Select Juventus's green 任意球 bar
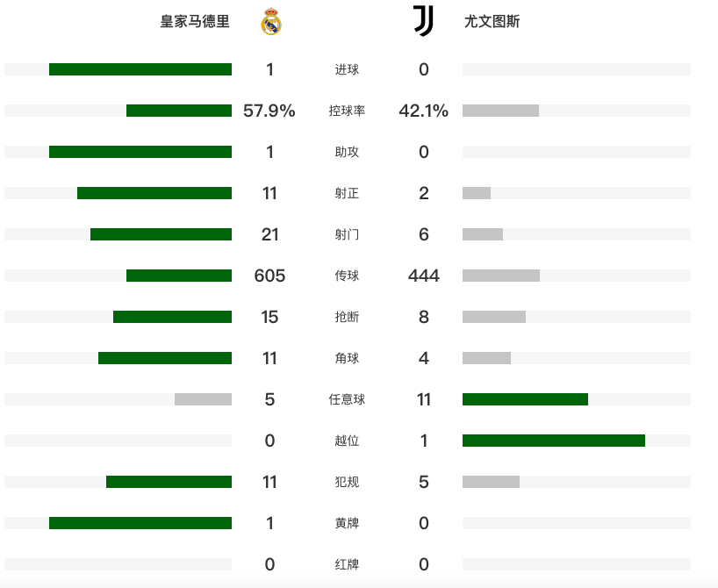Screen dimensions: 718x588 [525, 399]
